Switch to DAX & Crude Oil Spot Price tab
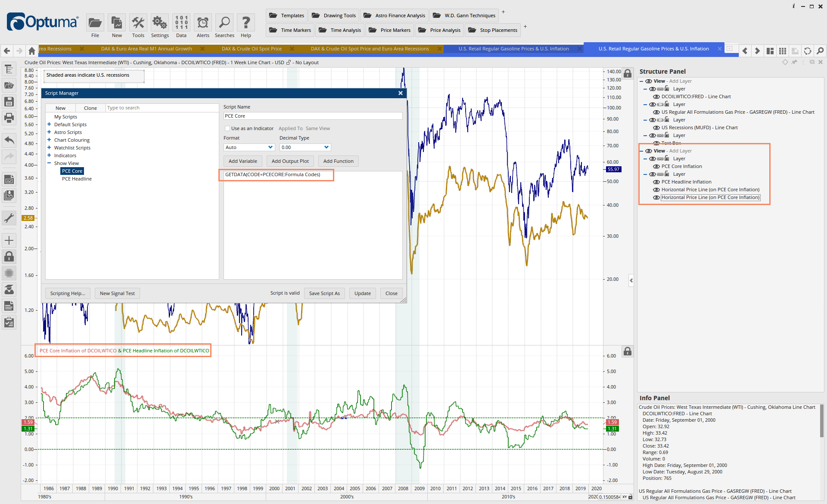This screenshot has width=827, height=504. coord(252,49)
